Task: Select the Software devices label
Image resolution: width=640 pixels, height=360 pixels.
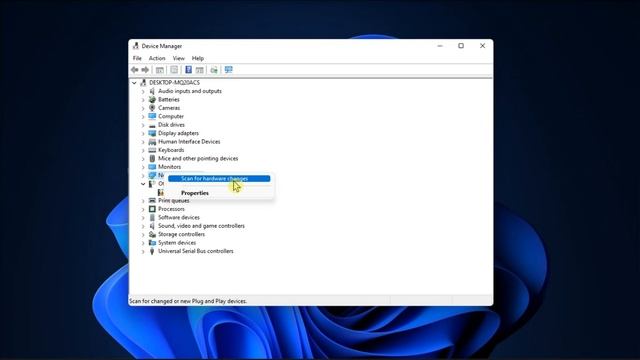Action: click(x=179, y=218)
